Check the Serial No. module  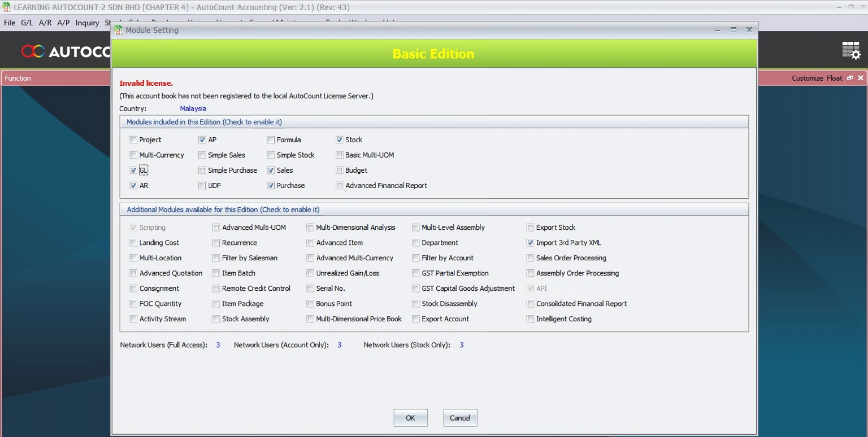click(310, 288)
